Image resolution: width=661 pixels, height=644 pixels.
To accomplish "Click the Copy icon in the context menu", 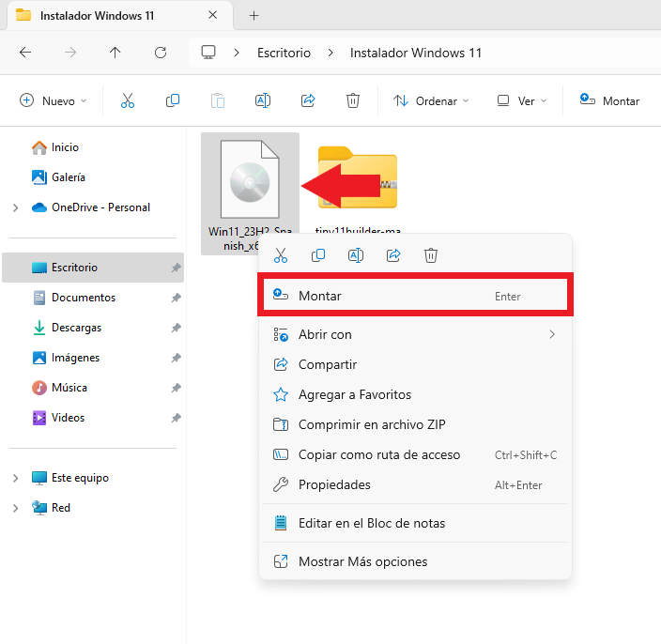I will [x=318, y=255].
